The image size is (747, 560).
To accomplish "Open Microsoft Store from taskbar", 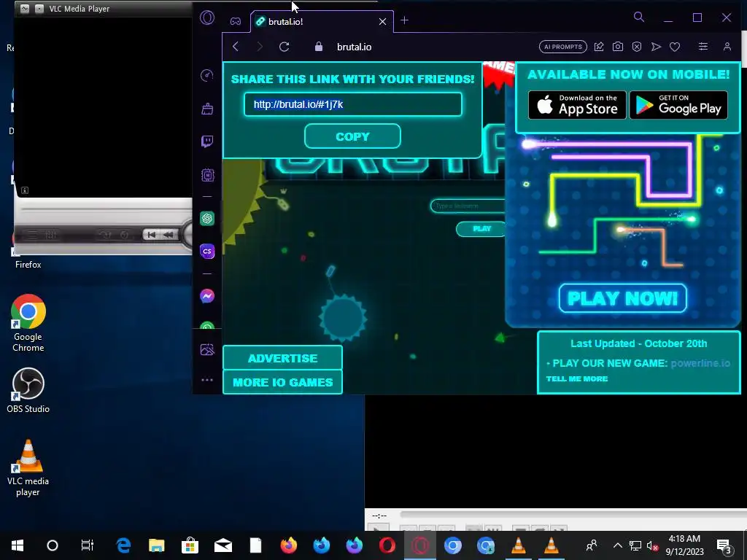I will tap(190, 545).
